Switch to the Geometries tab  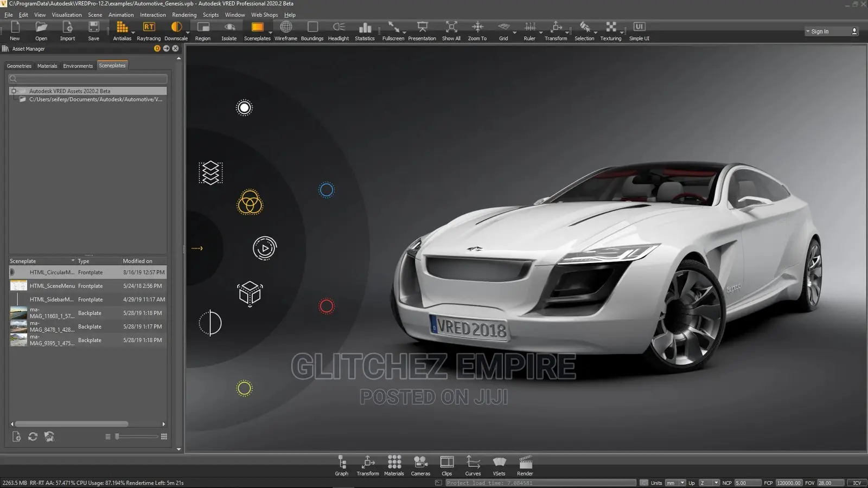[19, 66]
